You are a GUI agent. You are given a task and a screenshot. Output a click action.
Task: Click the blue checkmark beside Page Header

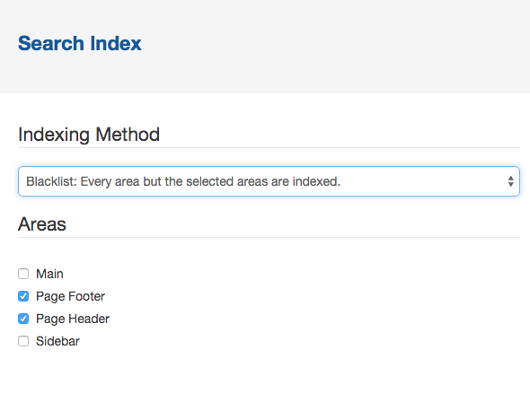pyautogui.click(x=23, y=319)
